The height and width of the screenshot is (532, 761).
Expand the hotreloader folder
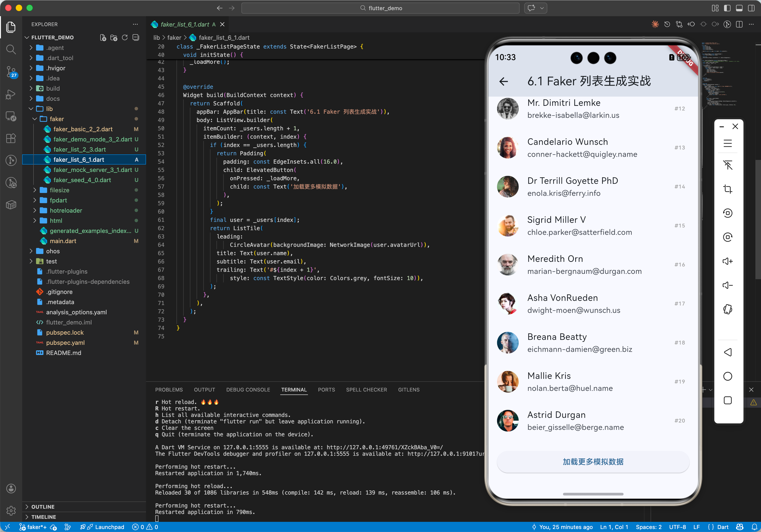(x=66, y=211)
